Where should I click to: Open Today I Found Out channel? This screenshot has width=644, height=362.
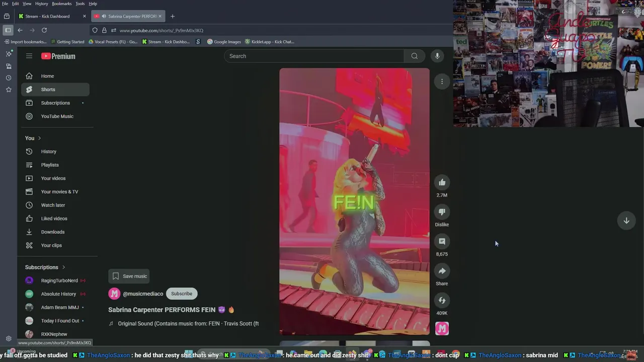[x=55, y=321]
